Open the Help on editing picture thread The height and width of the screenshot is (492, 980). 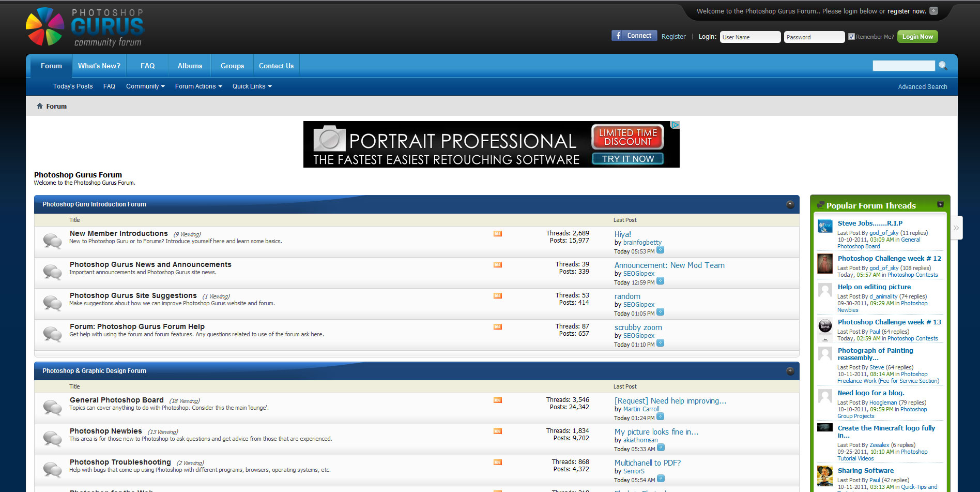click(874, 287)
